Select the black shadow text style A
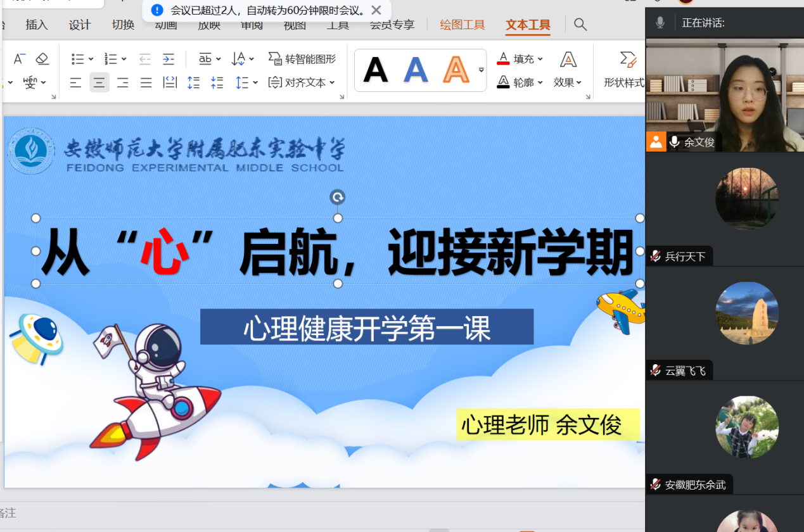This screenshot has width=804, height=532. pos(376,70)
